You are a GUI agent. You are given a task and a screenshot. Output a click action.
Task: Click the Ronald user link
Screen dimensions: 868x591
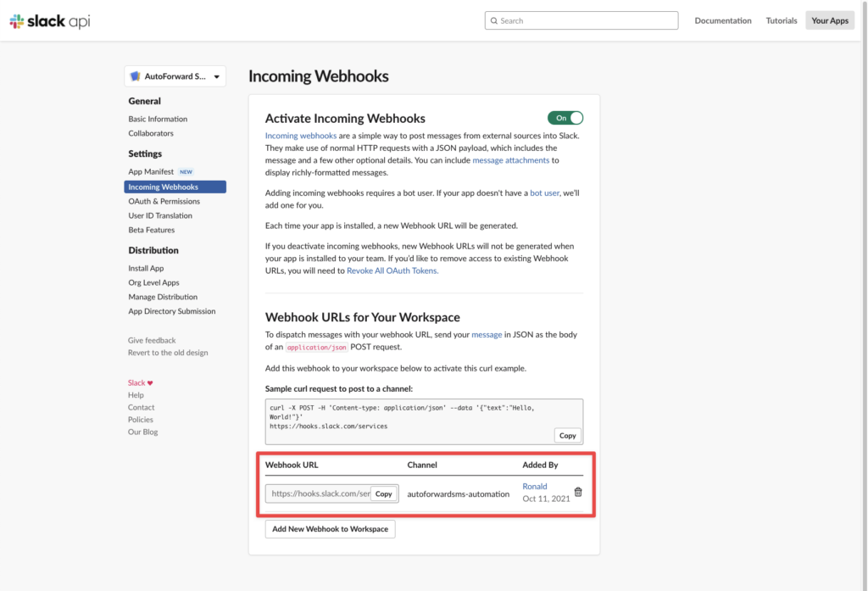pyautogui.click(x=534, y=487)
